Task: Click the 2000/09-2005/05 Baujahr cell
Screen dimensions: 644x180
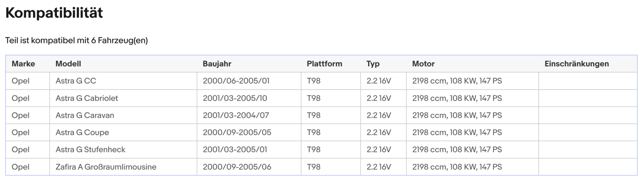Action: (x=237, y=133)
